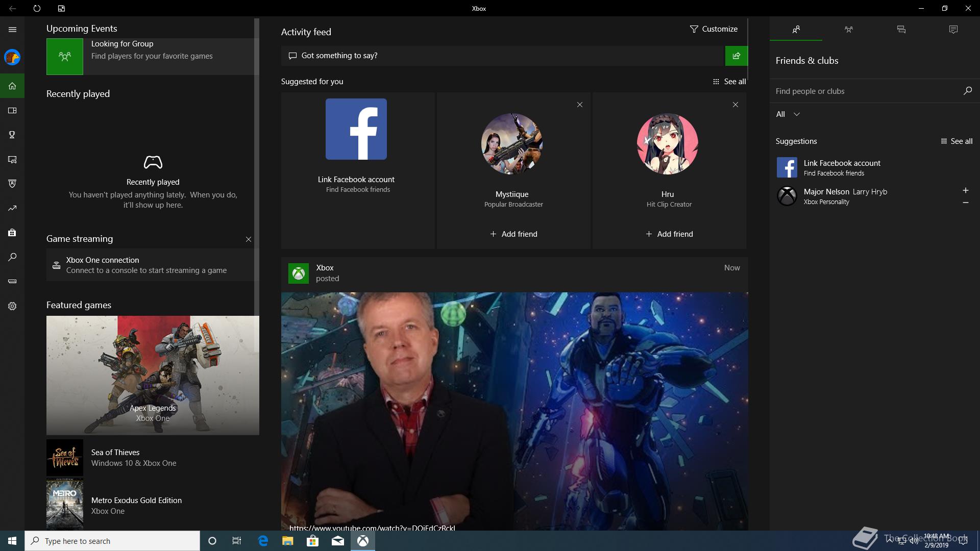Open Apex Legends featured game image
The image size is (980, 551).
click(x=153, y=375)
